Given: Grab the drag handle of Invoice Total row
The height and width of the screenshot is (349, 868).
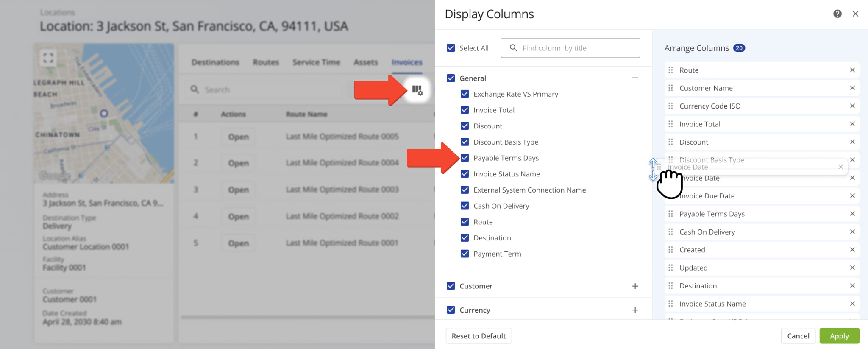Looking at the screenshot, I should pyautogui.click(x=670, y=124).
